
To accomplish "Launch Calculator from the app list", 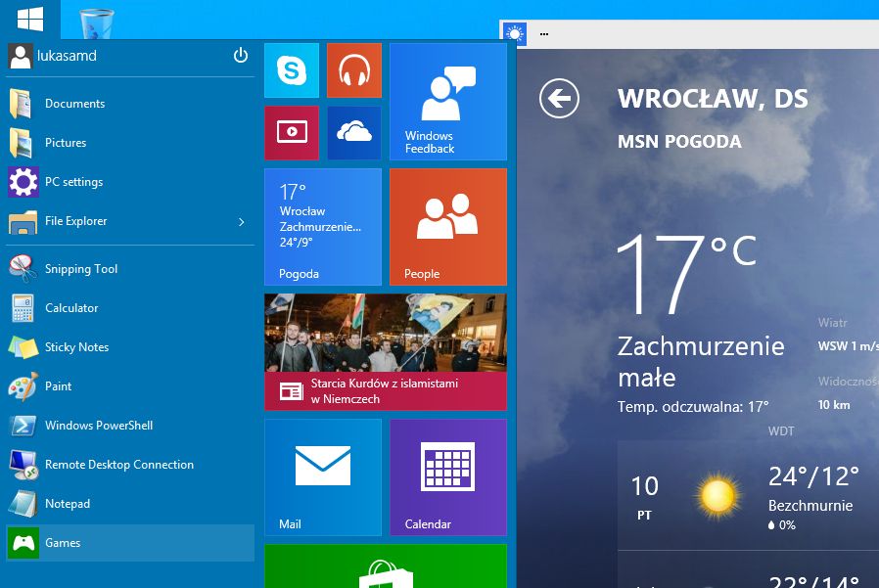I will coord(130,308).
